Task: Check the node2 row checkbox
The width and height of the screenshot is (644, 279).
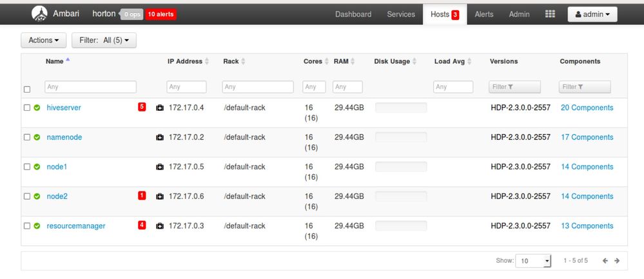Action: [x=27, y=197]
